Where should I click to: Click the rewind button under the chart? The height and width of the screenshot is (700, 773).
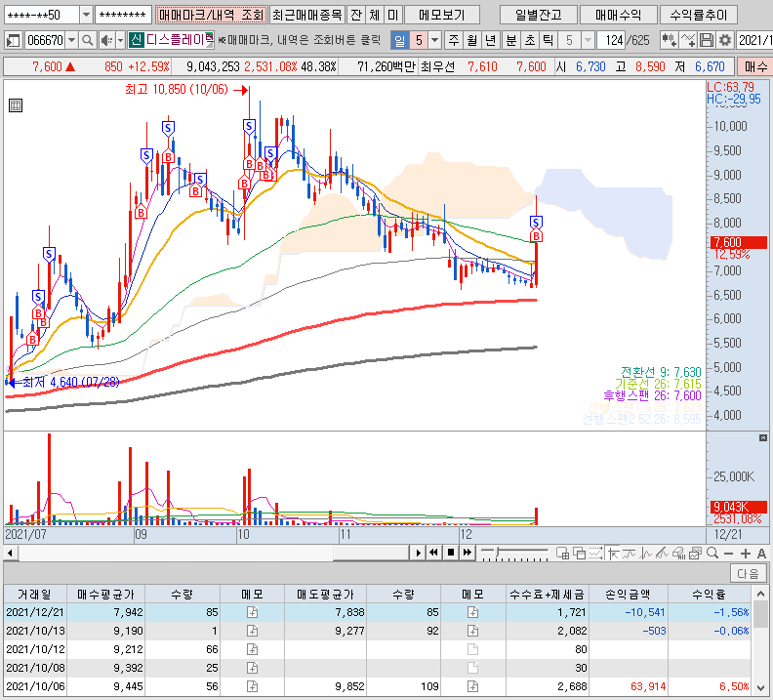pyautogui.click(x=433, y=553)
